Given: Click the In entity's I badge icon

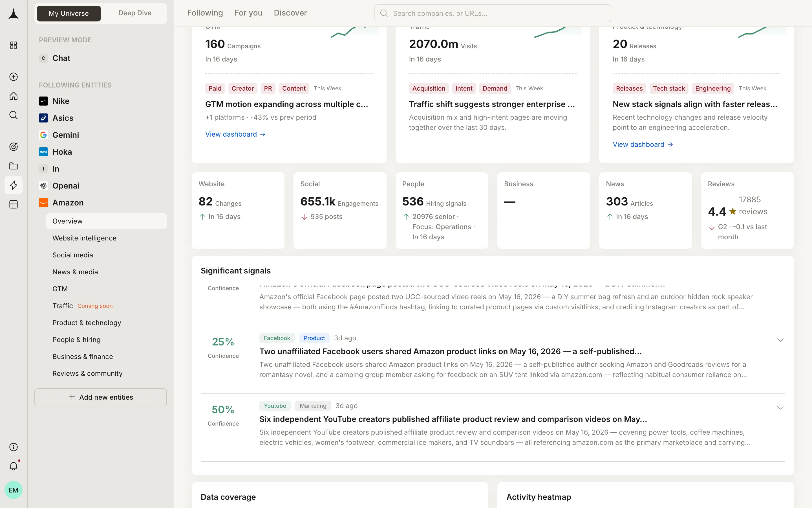Looking at the screenshot, I should [43, 169].
